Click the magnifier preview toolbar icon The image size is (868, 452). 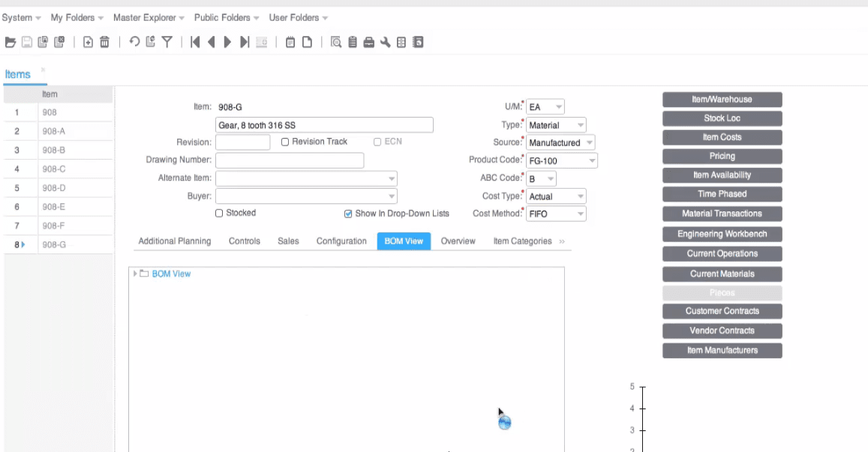click(335, 42)
